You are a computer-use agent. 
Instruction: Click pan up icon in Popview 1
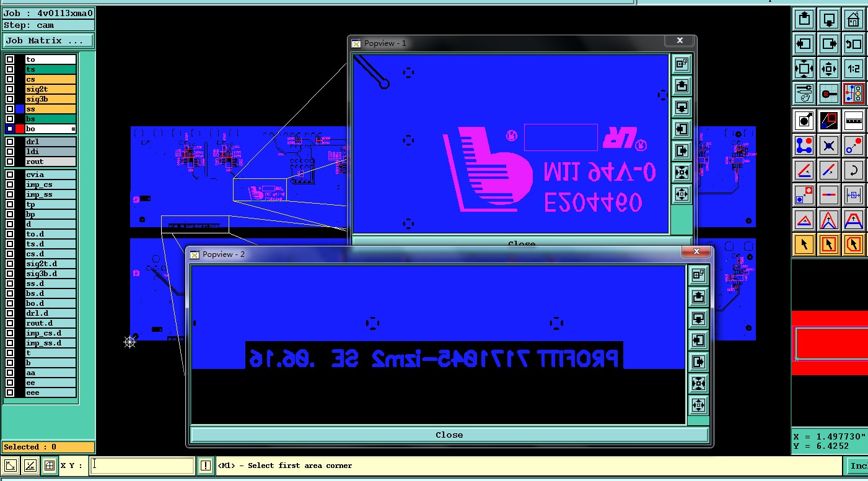click(x=682, y=85)
